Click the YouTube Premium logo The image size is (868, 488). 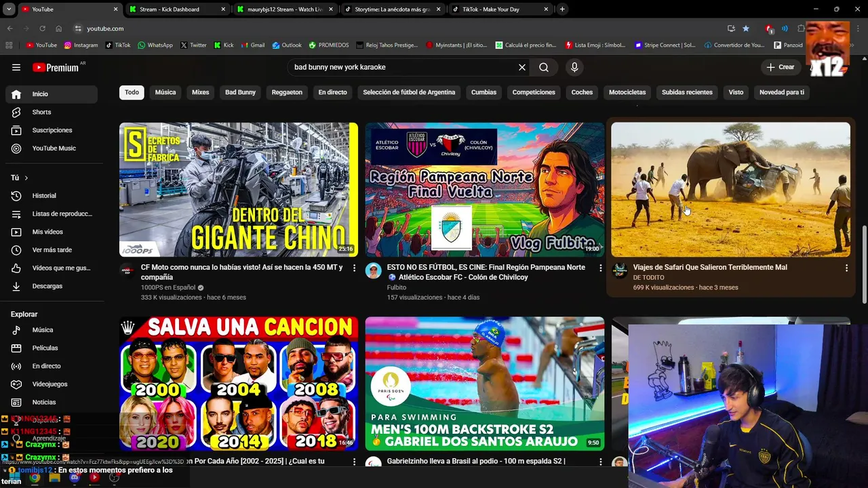tap(56, 67)
